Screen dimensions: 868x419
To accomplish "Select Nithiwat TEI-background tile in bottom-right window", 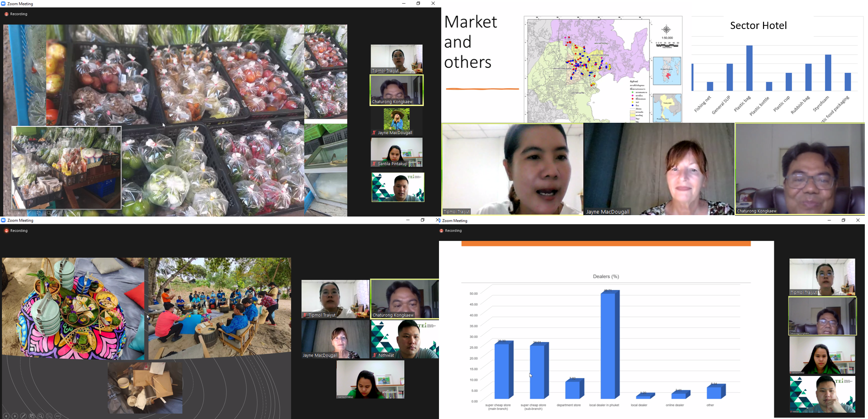I will tap(822, 395).
